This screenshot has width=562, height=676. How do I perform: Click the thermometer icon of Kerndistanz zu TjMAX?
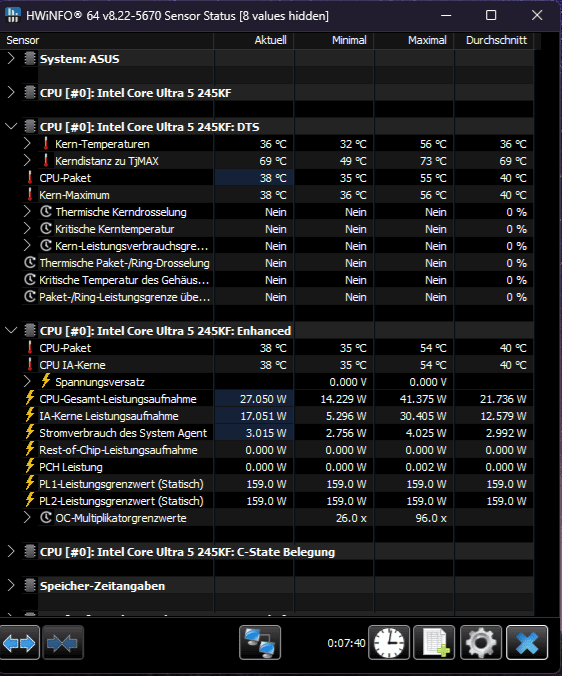point(46,160)
